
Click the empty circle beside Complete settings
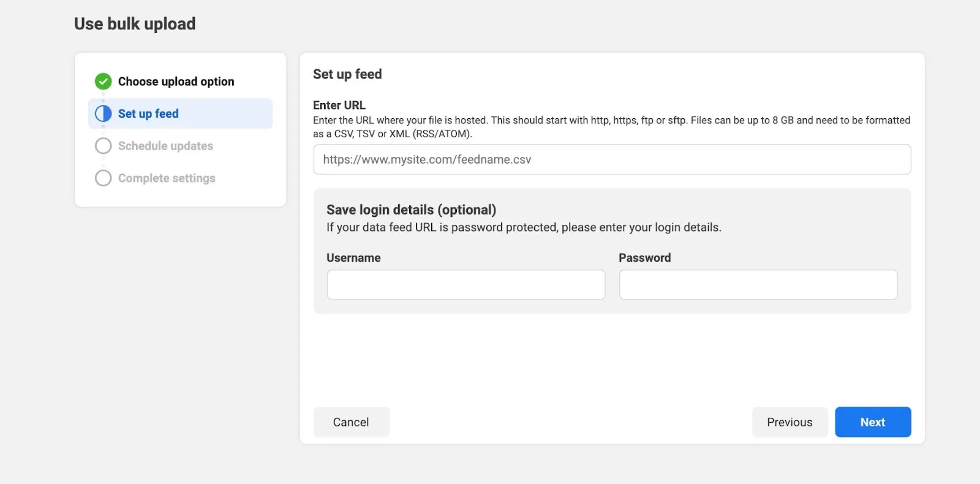tap(103, 178)
